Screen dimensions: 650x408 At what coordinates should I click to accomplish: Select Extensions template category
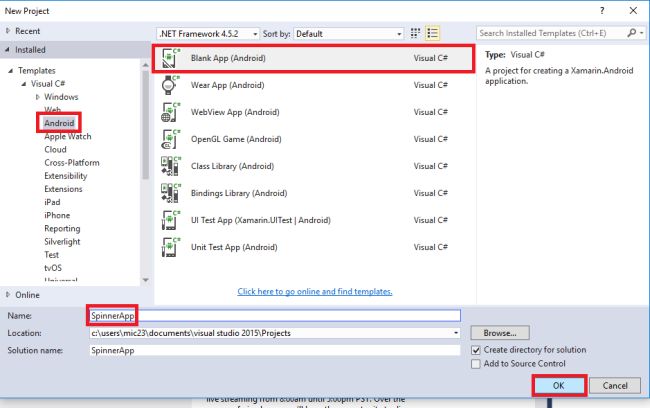tap(63, 189)
